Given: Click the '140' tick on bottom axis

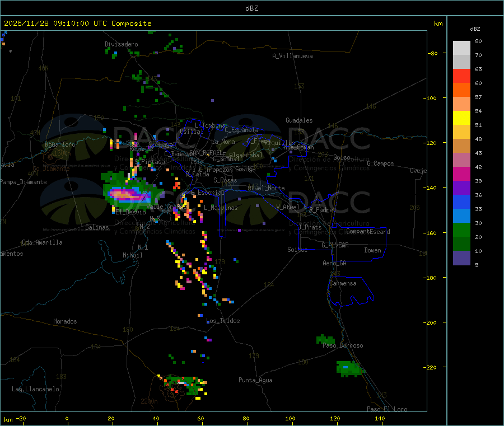Looking at the screenshot, I should coord(380,419).
